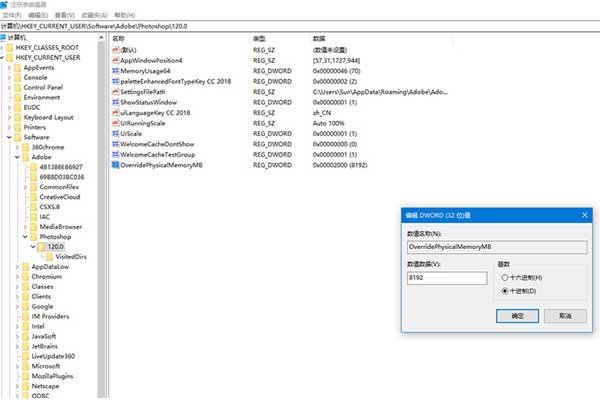Select the CSXS.8 tree item
Viewport: 600px width, 400px height.
tap(50, 207)
